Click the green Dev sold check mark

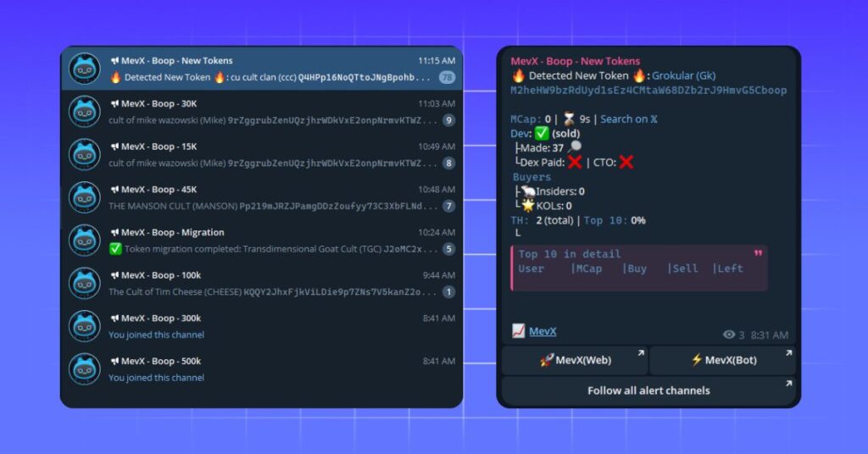[x=542, y=133]
